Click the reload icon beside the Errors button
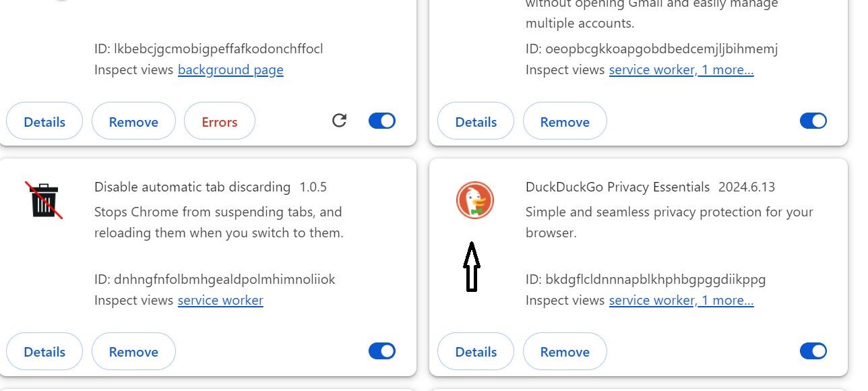 click(340, 121)
